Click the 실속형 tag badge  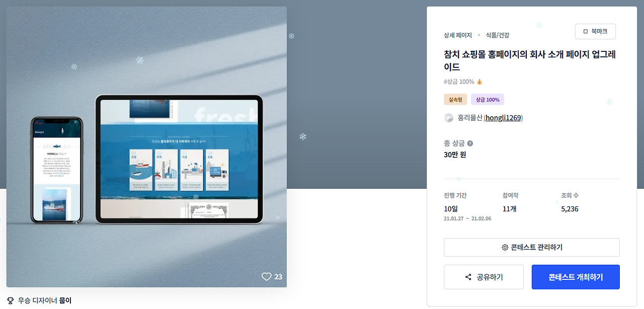pos(455,100)
